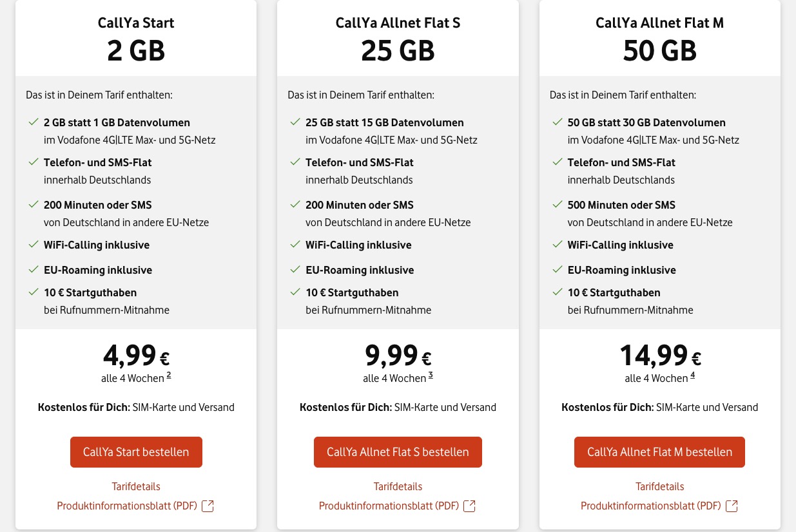
Task: Click the checkmark next to Telefon- und SMS-Flat in CallYa Start
Action: [33, 162]
